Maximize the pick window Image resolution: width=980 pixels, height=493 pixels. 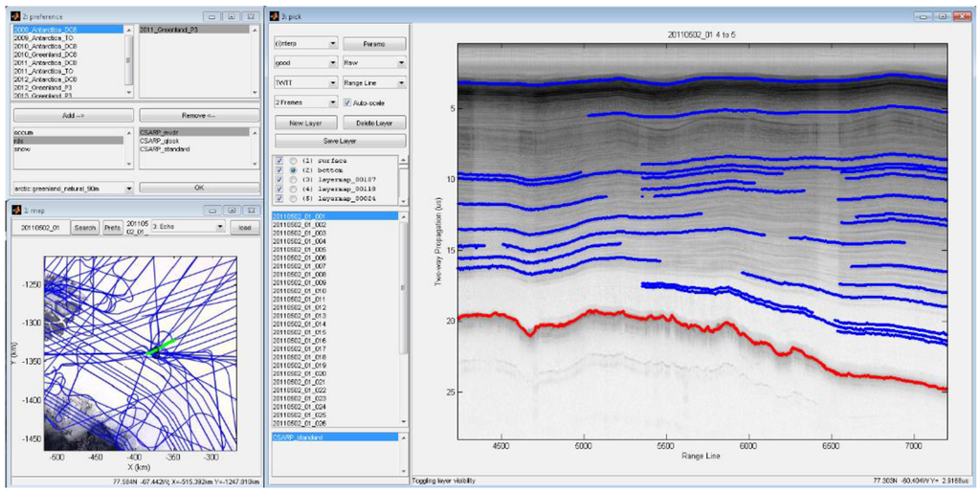point(942,17)
